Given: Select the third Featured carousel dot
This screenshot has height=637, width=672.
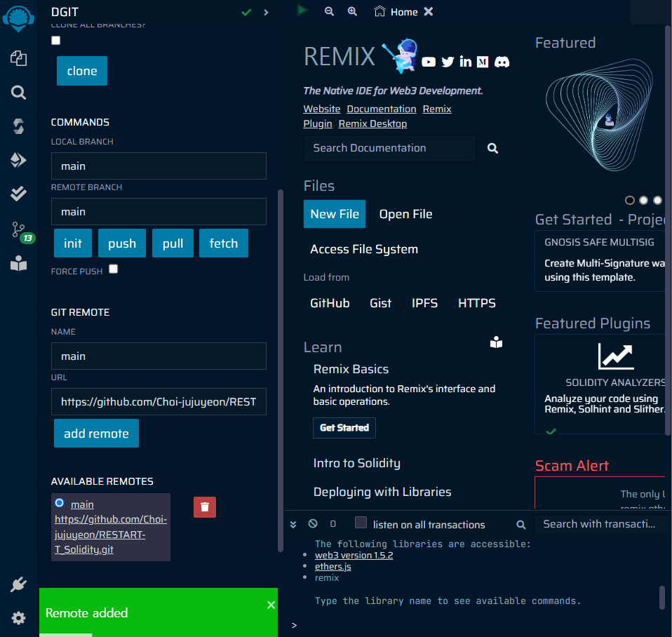Looking at the screenshot, I should coord(657,200).
